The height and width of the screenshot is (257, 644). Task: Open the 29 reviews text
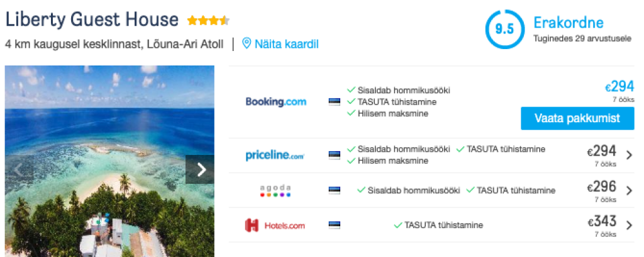tap(582, 38)
